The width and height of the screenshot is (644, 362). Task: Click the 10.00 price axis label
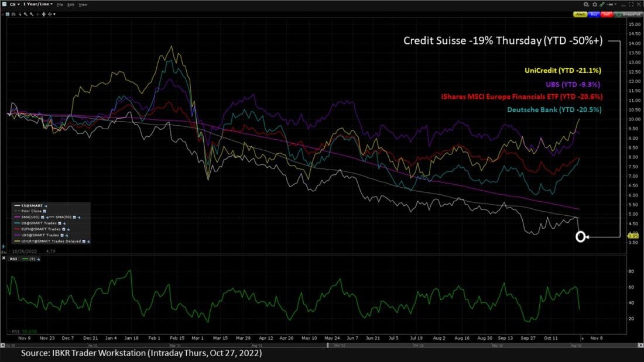pos(635,119)
